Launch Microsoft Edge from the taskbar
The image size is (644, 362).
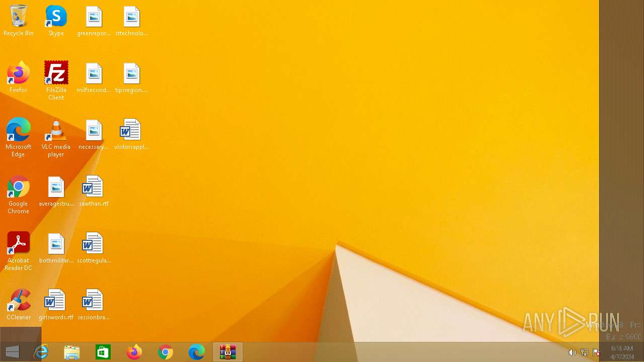click(197, 352)
